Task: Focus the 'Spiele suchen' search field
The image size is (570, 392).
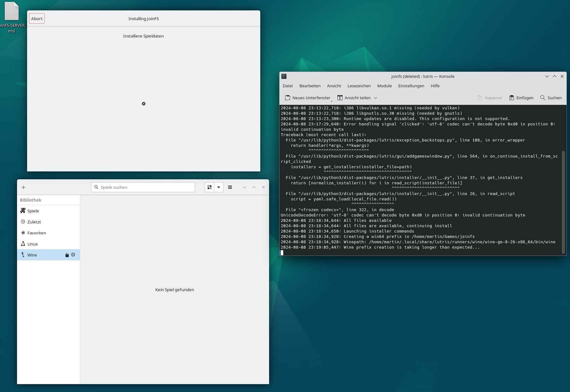Action: 143,187
